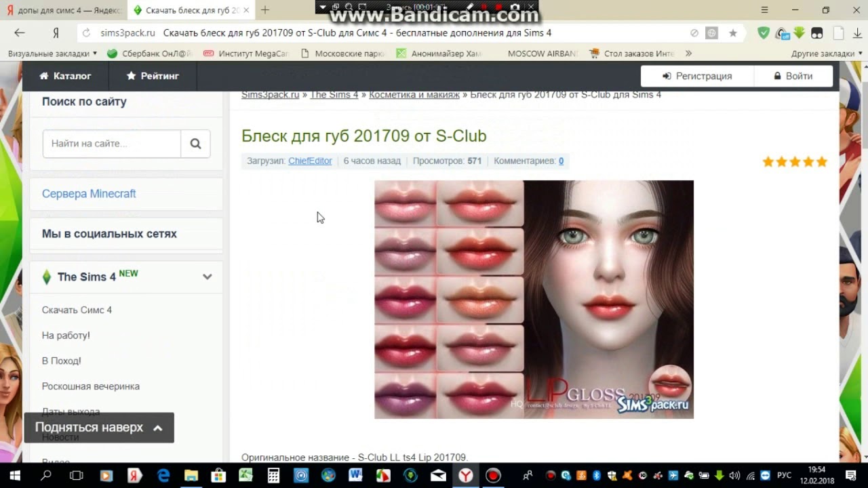This screenshot has height=488, width=868.
Task: Open Windows Start menu
Action: pos(14,476)
